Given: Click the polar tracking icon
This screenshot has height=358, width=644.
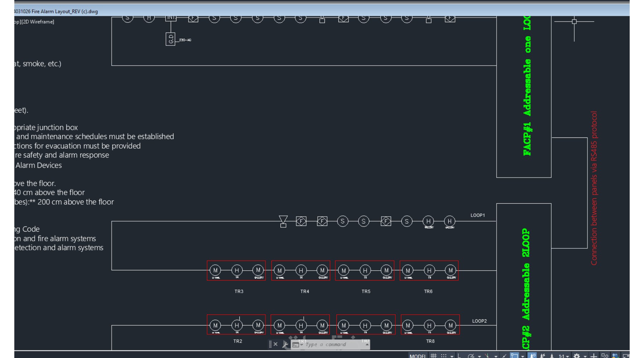Looking at the screenshot, I should [471, 356].
